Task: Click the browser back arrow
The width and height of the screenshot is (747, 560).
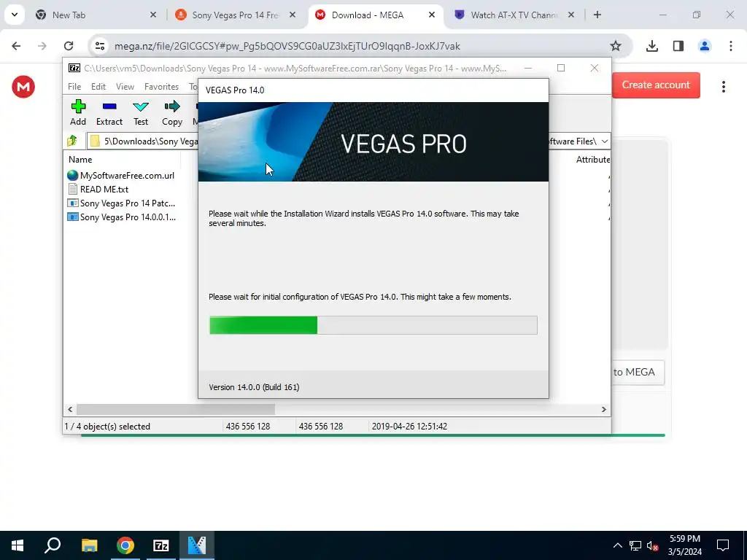Action: 16,46
